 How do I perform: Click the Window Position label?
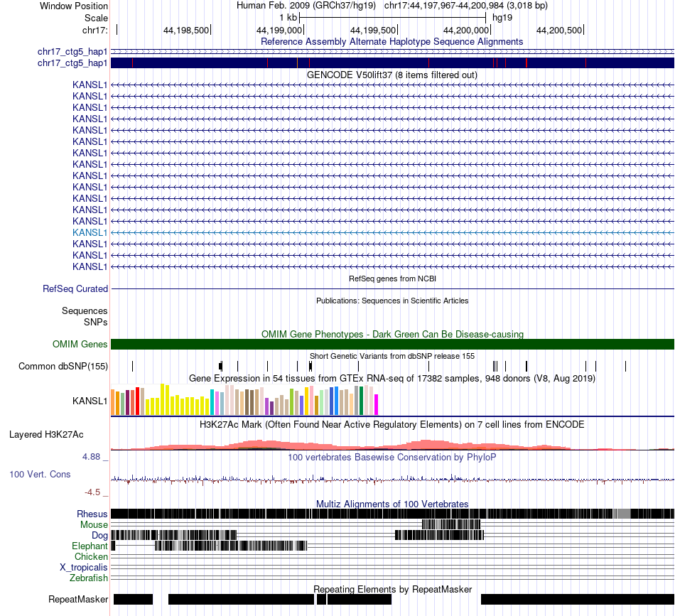(x=74, y=6)
